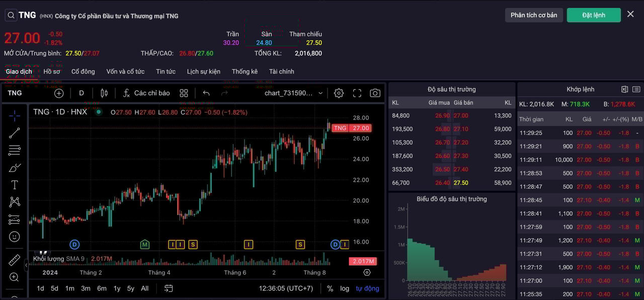Select the brush drawing tool
Screen dimensions: 644x300
[15, 168]
